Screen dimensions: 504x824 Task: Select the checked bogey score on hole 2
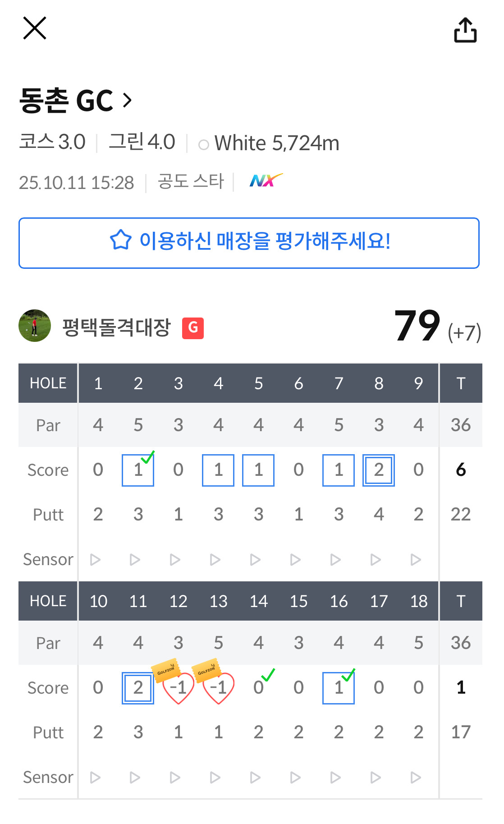click(138, 470)
